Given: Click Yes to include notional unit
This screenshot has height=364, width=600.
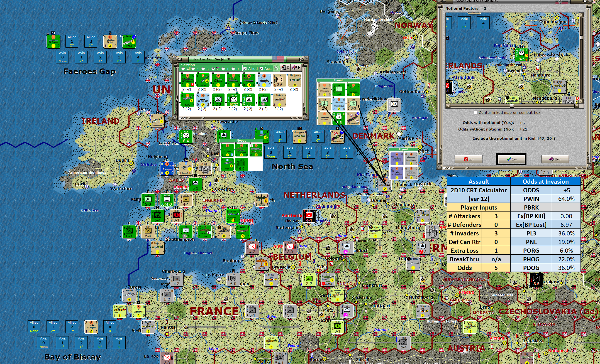Looking at the screenshot, I should click(x=511, y=159).
